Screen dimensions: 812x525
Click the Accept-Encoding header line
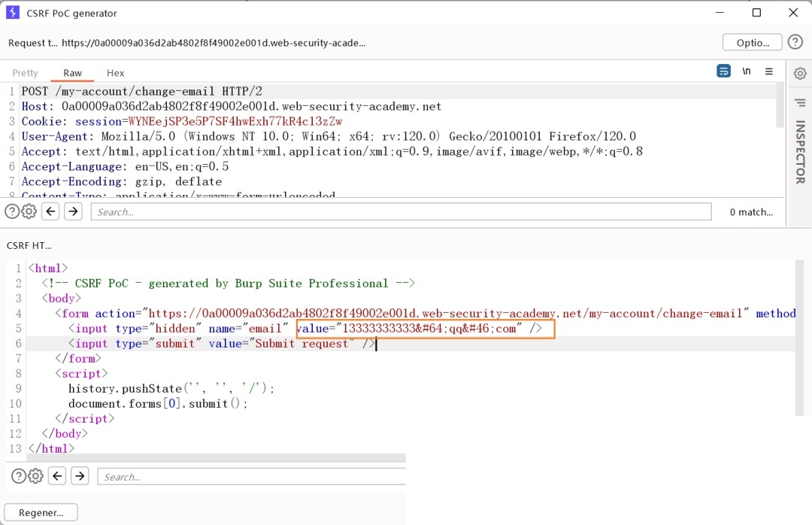(122, 181)
